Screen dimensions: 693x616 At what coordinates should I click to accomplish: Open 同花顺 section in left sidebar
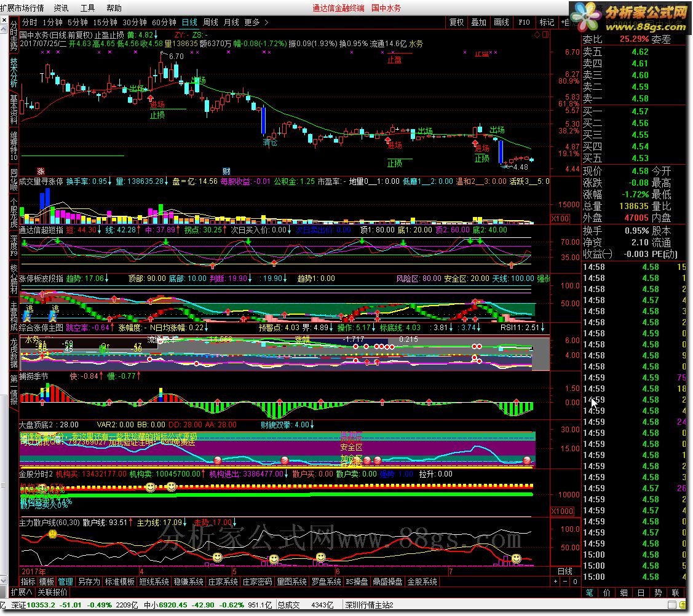tap(14, 179)
